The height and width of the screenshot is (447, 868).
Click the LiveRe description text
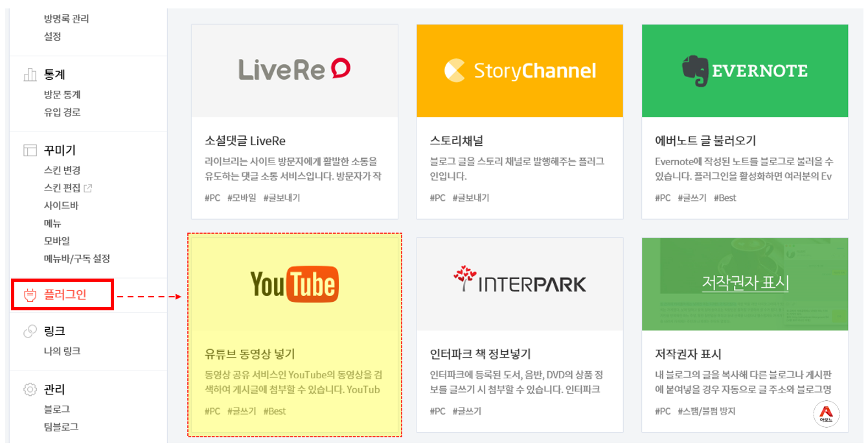[293, 168]
